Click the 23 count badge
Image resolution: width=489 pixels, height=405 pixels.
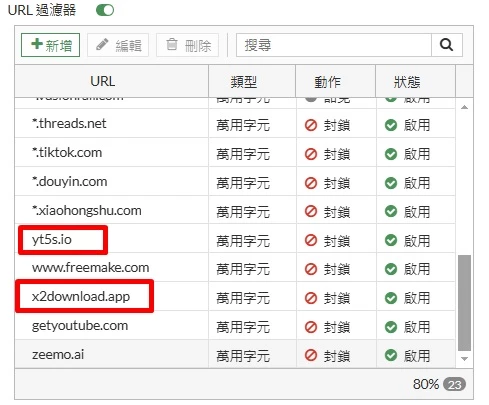[454, 385]
